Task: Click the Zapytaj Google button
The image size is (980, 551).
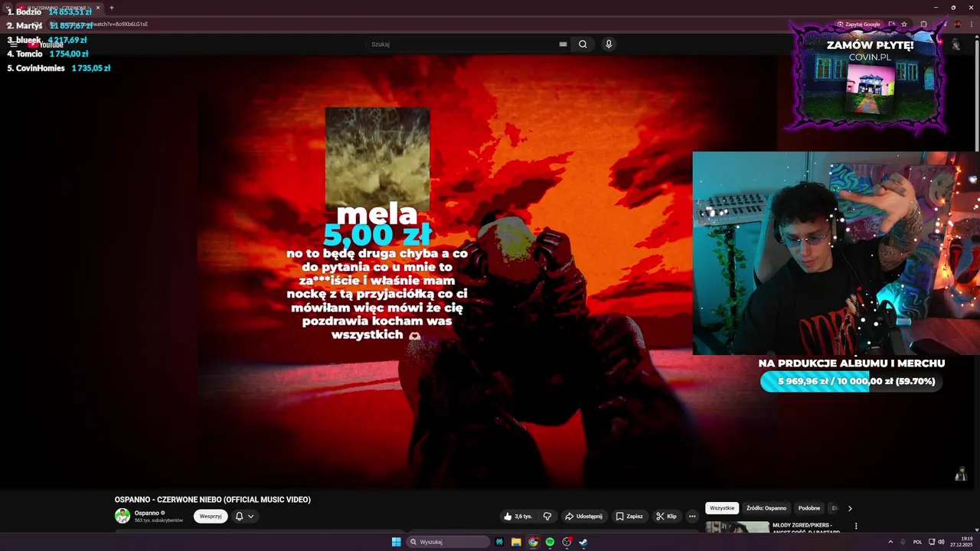Action: pos(858,24)
